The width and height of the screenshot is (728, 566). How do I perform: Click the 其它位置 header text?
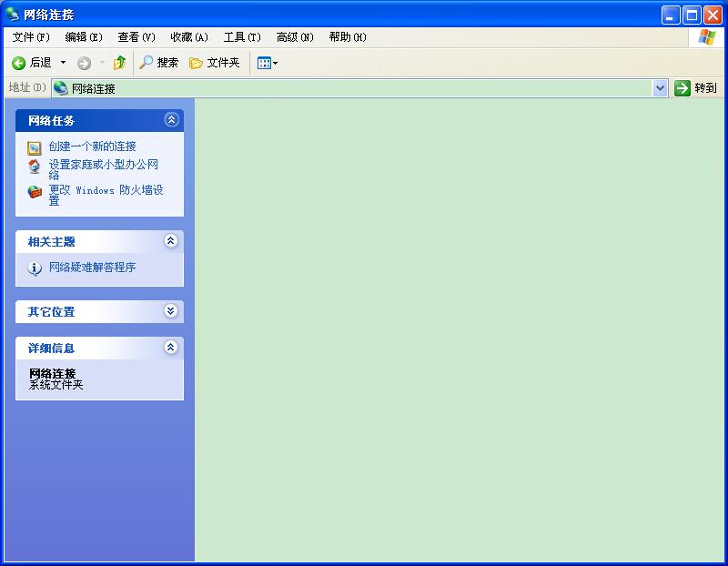51,312
